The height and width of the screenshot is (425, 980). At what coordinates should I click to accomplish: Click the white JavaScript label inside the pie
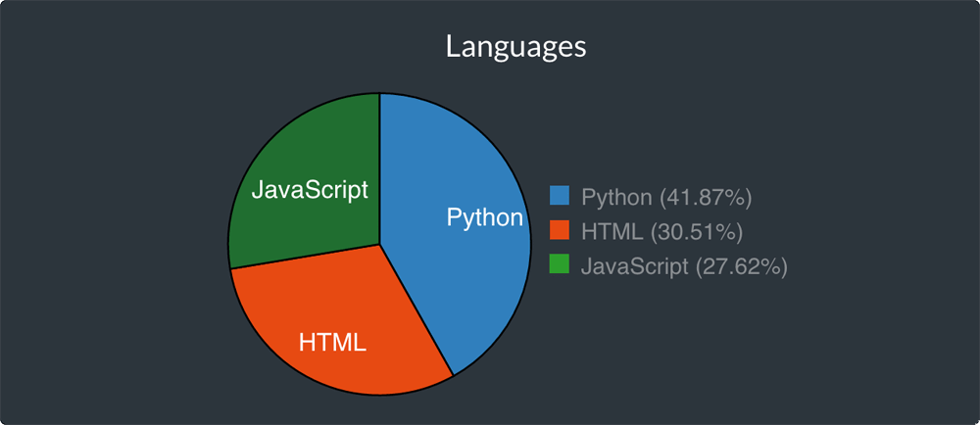(x=310, y=190)
